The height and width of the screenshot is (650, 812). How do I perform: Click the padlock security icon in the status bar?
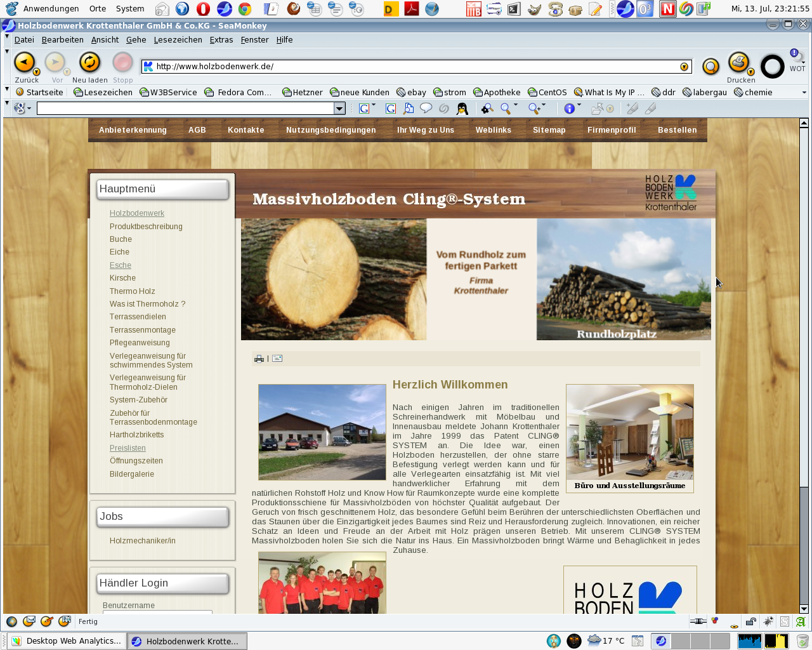tap(751, 621)
